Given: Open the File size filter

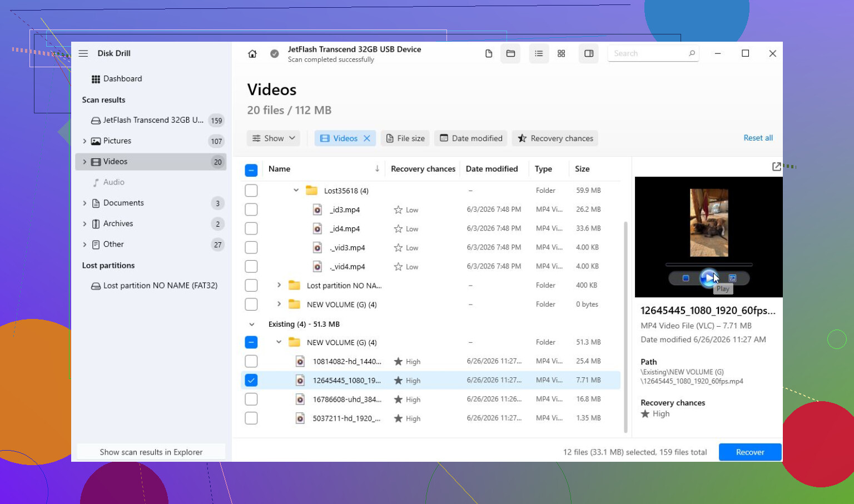Looking at the screenshot, I should (405, 138).
